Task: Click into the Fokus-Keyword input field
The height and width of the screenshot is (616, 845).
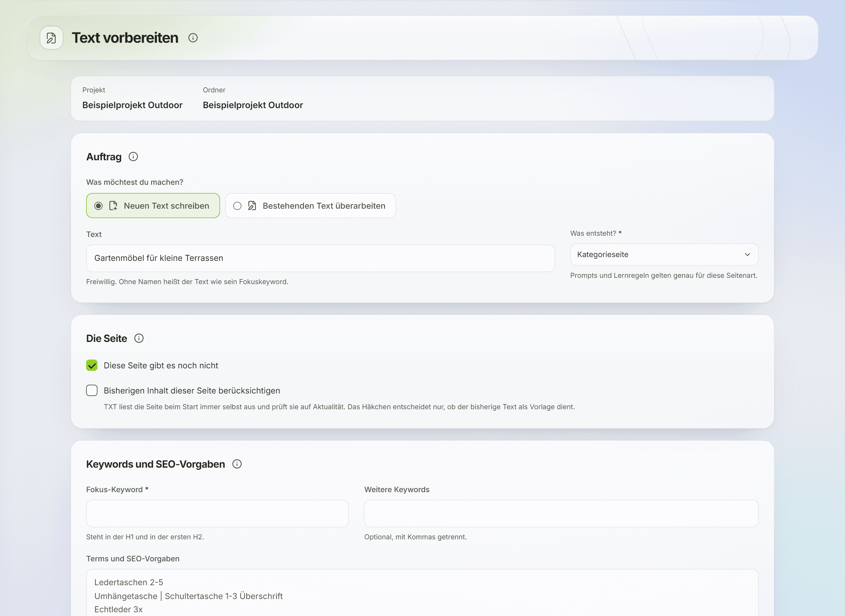Action: (x=218, y=514)
